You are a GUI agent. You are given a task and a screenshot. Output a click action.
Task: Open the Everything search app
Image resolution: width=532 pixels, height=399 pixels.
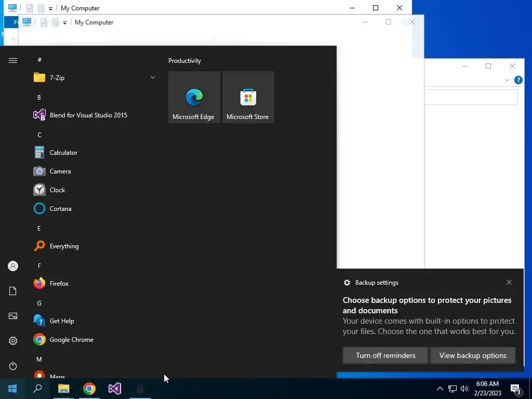point(95,246)
